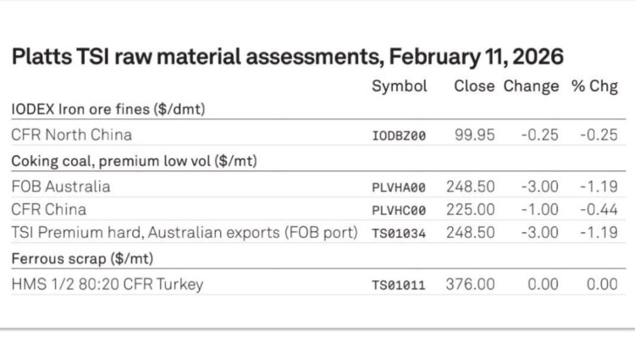635x364 pixels.
Task: Click the IODBZ00 symbol code
Action: point(400,135)
